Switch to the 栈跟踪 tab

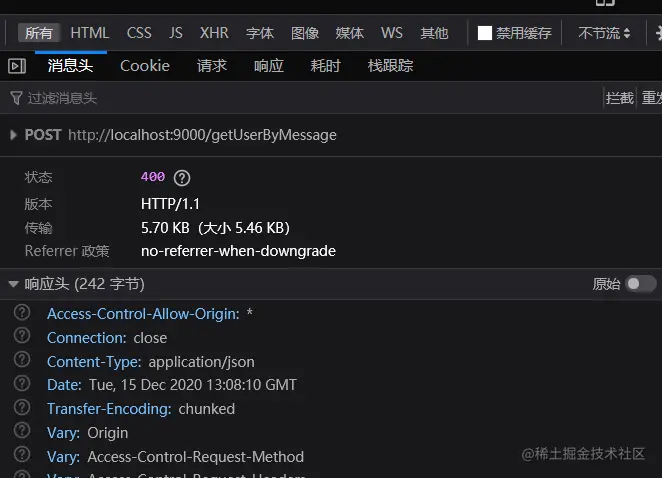(391, 66)
